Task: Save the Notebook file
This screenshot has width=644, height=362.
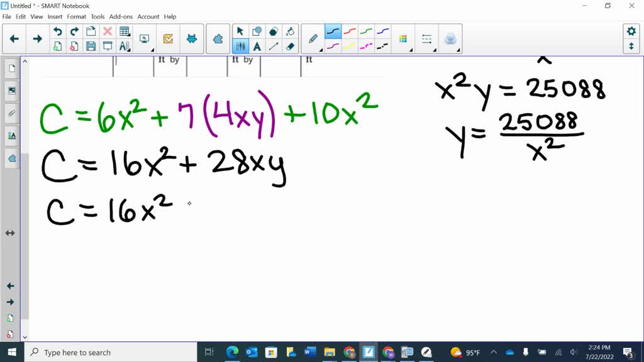Action: (91, 47)
